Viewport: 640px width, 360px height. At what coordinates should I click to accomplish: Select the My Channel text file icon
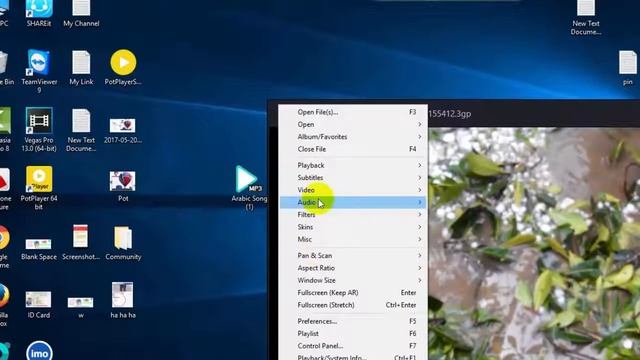[x=81, y=13]
